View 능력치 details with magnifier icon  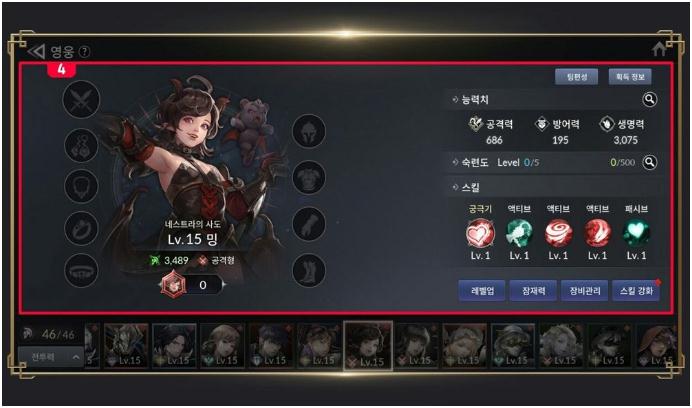coord(650,100)
